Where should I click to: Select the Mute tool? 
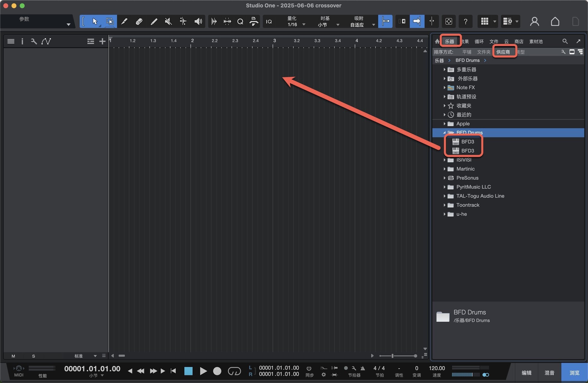[168, 21]
